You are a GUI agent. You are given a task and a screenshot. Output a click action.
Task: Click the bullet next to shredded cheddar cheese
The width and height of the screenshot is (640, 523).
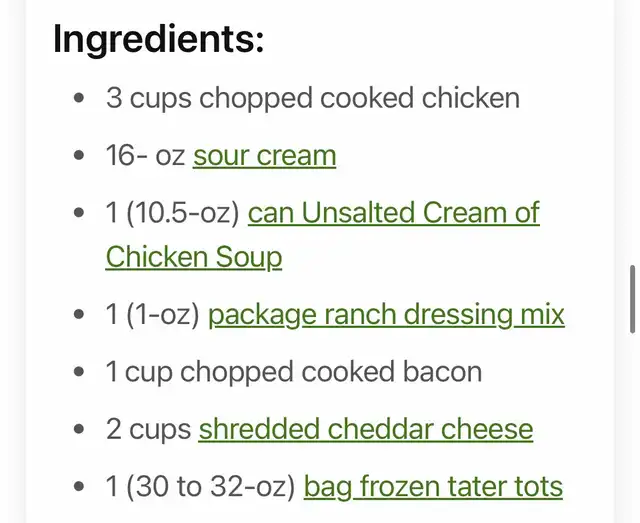[80, 431]
